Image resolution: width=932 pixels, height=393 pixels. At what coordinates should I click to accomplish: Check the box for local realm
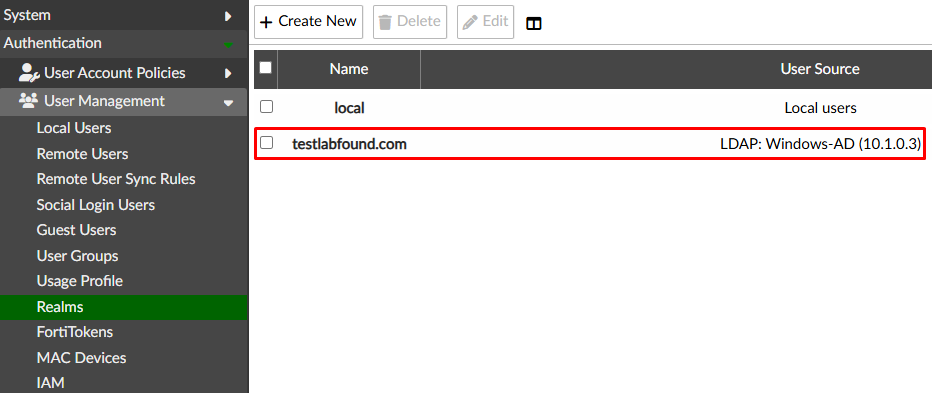(x=267, y=107)
